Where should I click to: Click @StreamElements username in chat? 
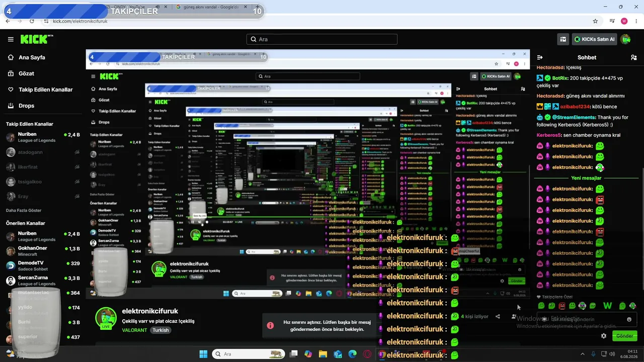tap(574, 117)
